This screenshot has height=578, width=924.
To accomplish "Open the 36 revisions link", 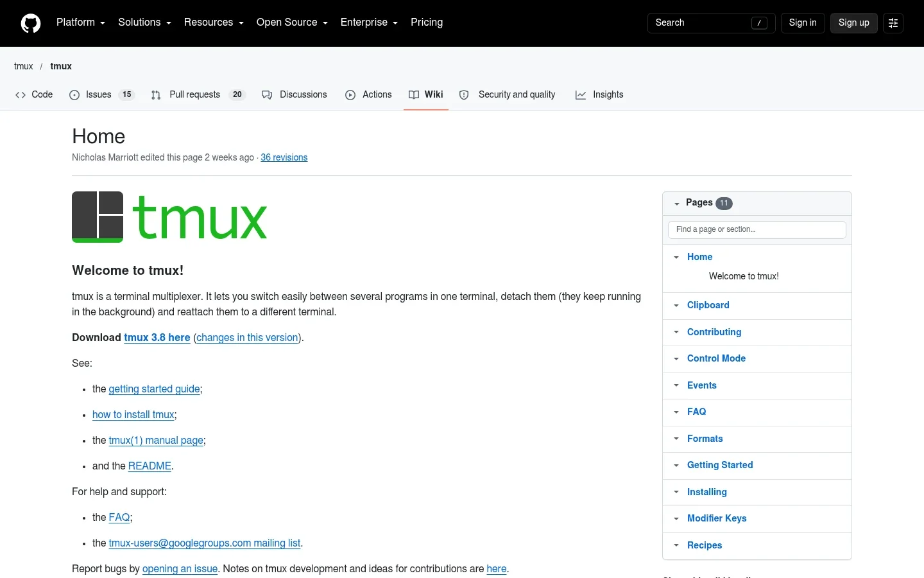I will (x=284, y=157).
